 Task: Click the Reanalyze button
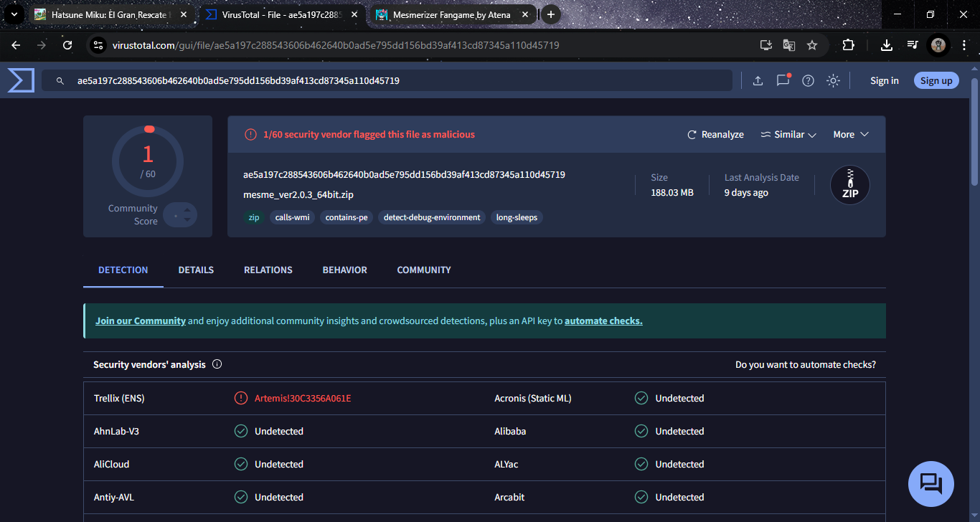point(715,135)
